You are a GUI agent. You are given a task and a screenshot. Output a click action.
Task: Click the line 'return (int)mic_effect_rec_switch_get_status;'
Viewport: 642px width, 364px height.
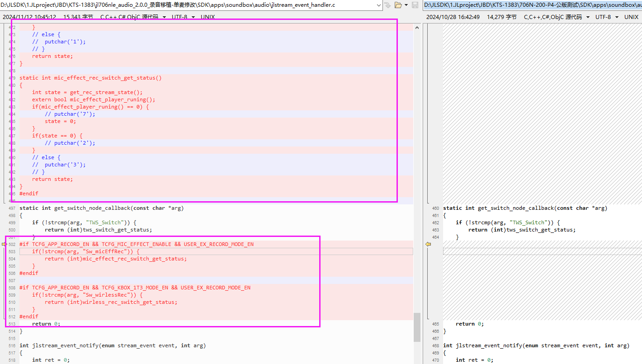pyautogui.click(x=116, y=259)
